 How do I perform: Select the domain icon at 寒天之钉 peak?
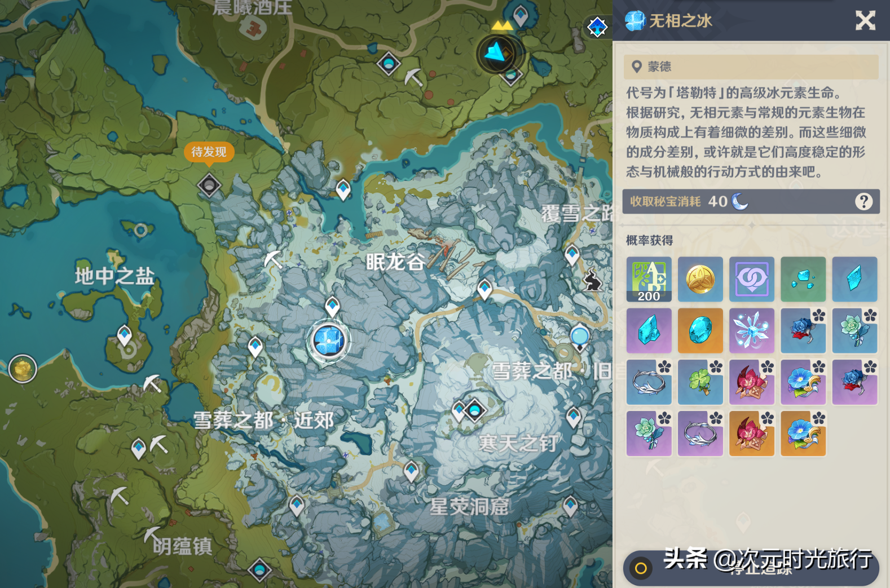coord(474,410)
